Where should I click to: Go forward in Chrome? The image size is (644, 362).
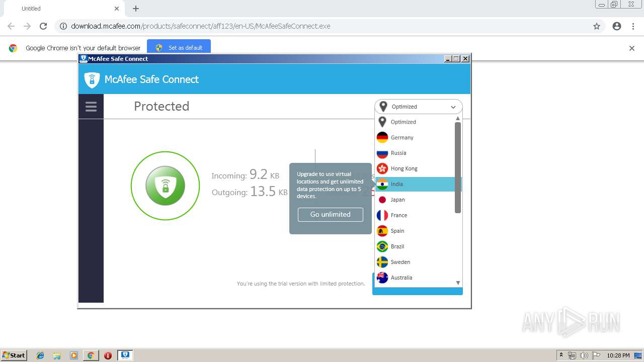click(x=27, y=26)
